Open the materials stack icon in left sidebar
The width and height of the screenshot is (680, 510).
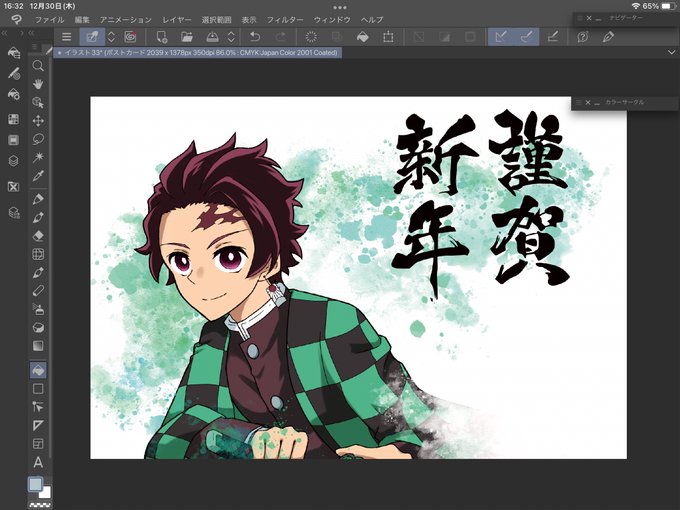click(14, 213)
